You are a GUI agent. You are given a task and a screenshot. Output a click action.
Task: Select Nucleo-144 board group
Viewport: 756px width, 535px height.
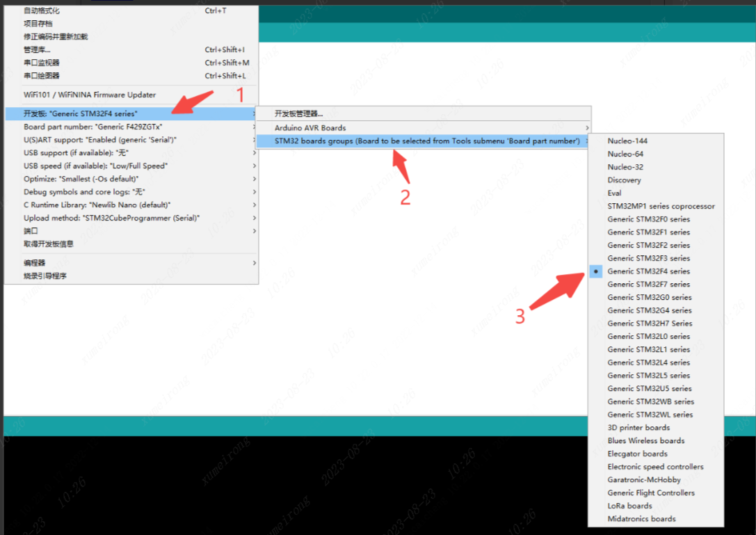tap(656, 141)
